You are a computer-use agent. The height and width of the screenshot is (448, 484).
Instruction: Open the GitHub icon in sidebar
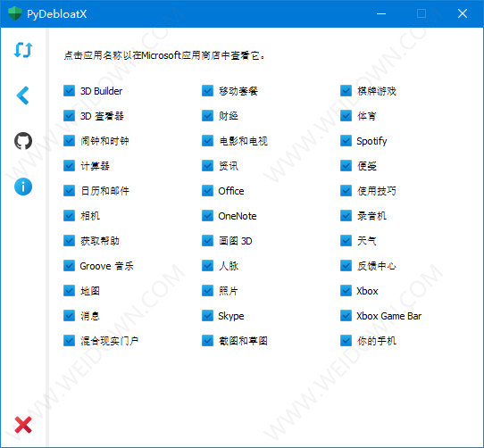pyautogui.click(x=23, y=141)
